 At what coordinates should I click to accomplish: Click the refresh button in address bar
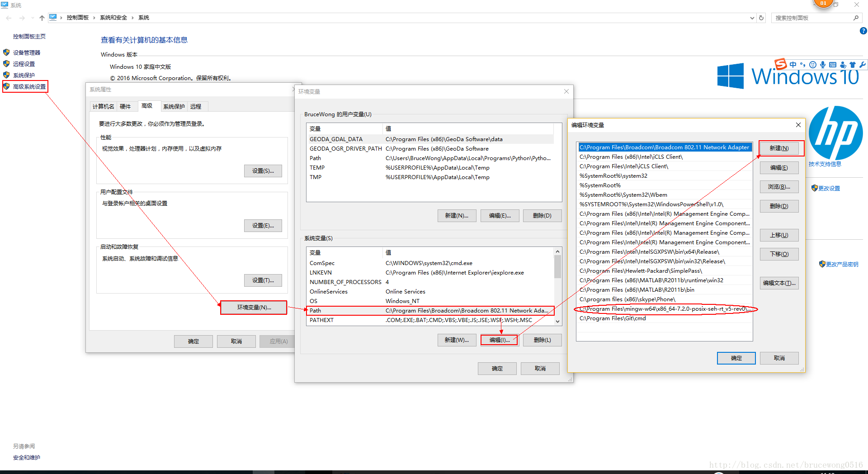(x=761, y=18)
